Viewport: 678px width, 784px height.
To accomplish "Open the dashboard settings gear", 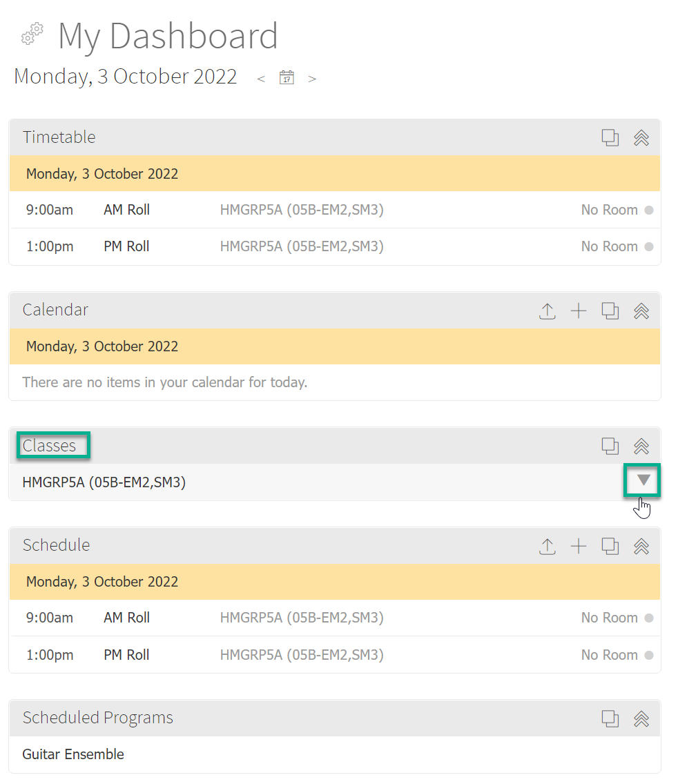I will coord(31,35).
